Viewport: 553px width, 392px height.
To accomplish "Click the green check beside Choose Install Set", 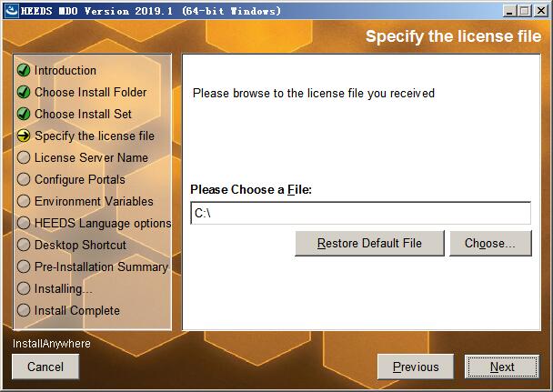I will (x=24, y=114).
